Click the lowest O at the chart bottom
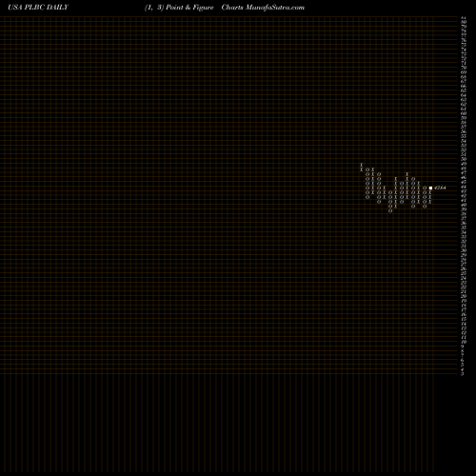Viewport: 476px width, 476px height. [390, 210]
